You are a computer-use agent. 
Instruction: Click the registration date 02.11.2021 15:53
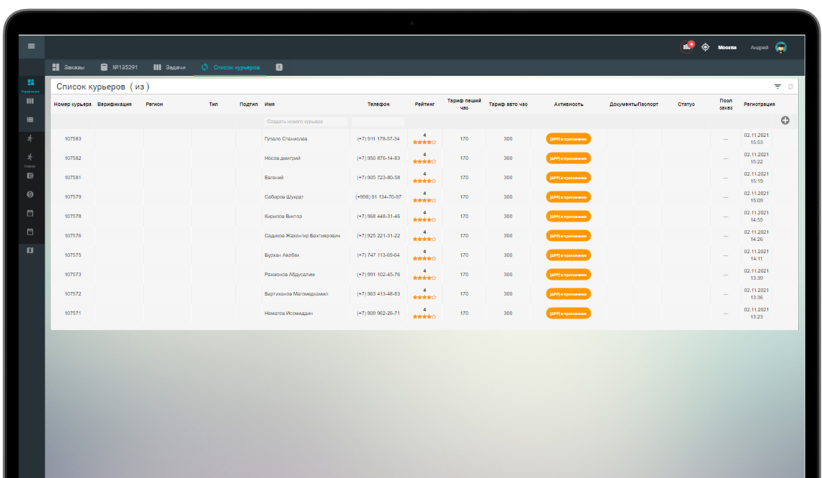coord(756,139)
